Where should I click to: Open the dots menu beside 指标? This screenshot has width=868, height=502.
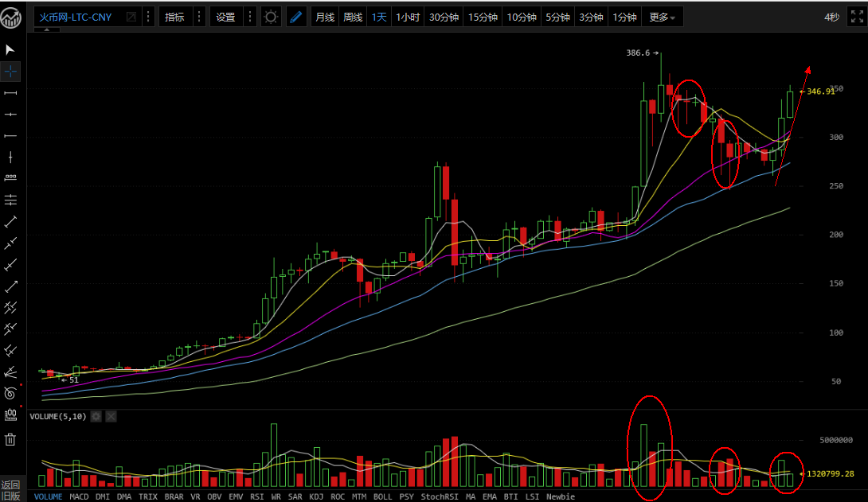coord(199,18)
